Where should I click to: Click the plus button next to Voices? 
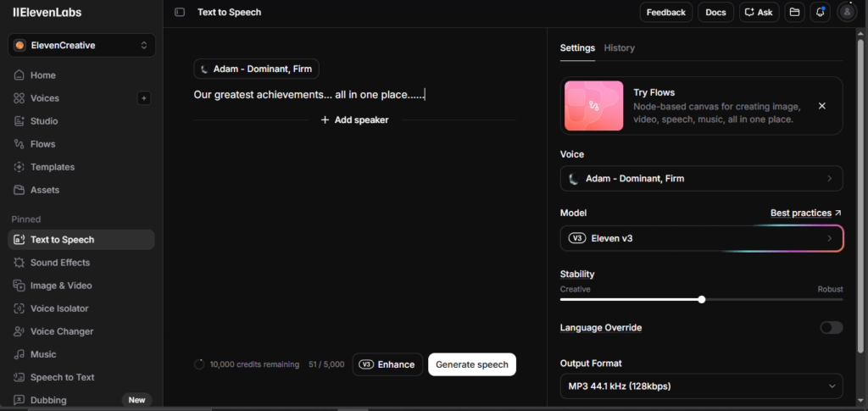coord(144,98)
